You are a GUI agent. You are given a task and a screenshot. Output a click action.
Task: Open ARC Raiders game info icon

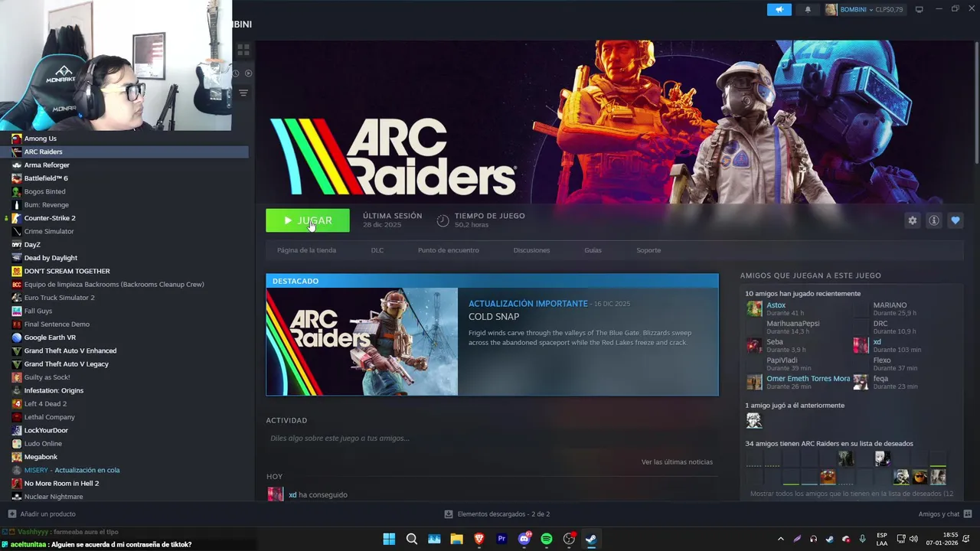pyautogui.click(x=933, y=220)
